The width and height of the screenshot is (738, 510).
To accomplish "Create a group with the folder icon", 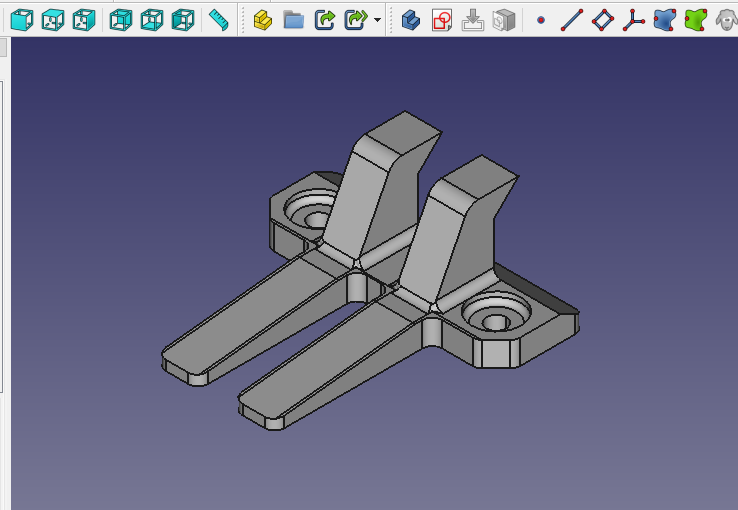I will click(294, 19).
